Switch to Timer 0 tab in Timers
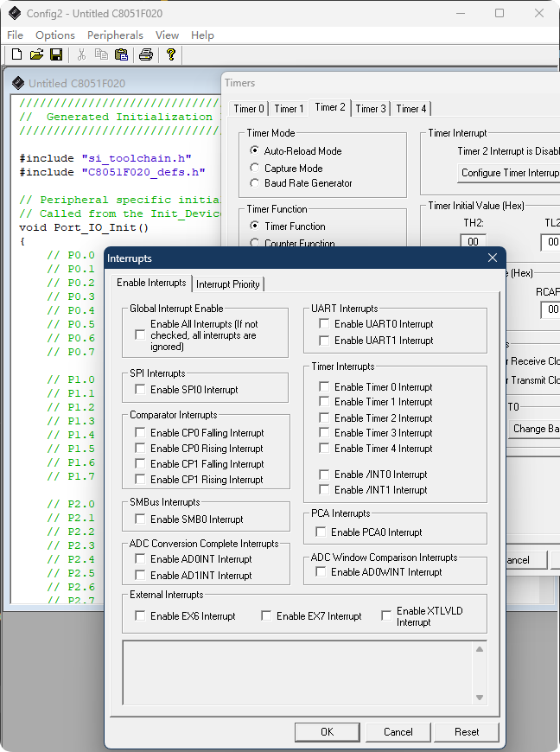The width and height of the screenshot is (560, 752). (x=248, y=109)
